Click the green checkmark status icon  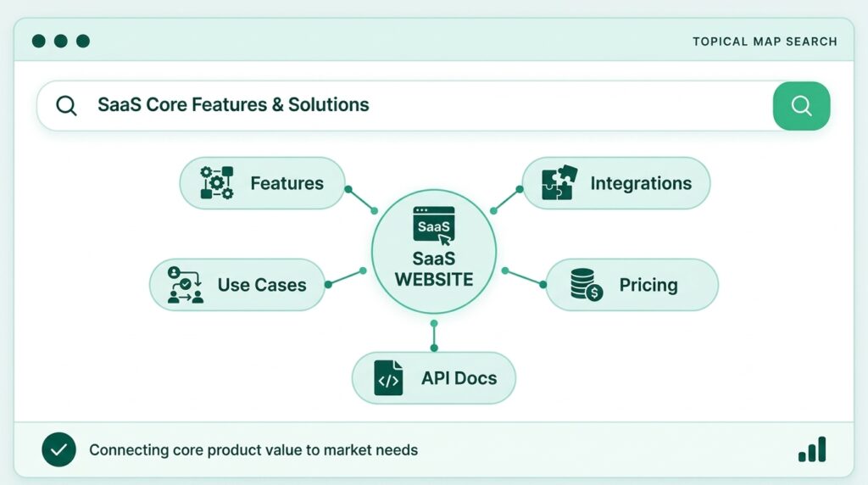pos(58,449)
